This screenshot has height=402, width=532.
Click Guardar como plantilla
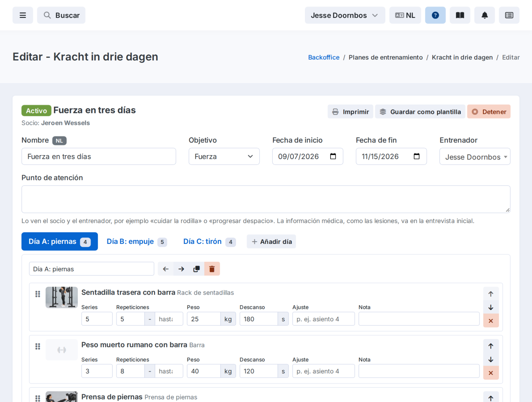click(x=420, y=112)
